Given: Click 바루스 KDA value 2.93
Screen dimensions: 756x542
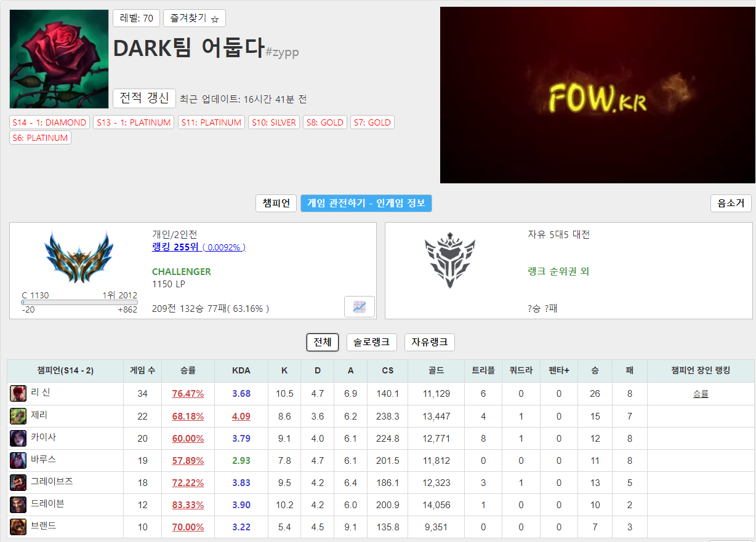Looking at the screenshot, I should [241, 460].
